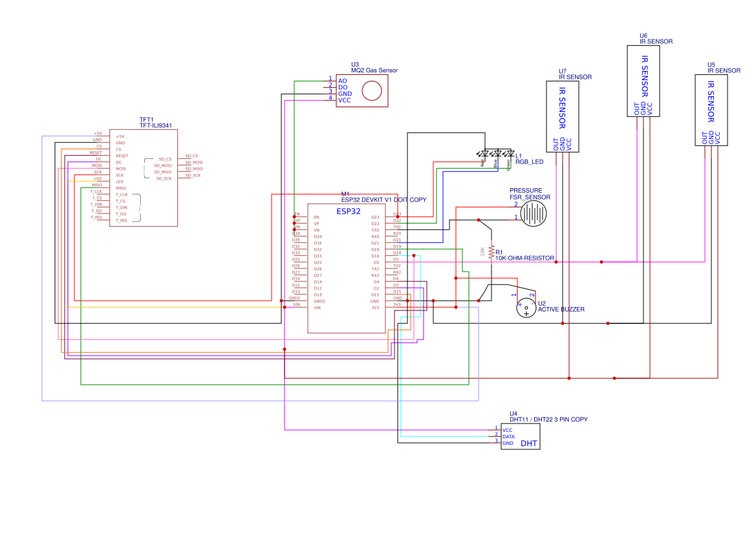Click the "U2" designator near buzzer
The width and height of the screenshot is (756, 534).
[542, 304]
